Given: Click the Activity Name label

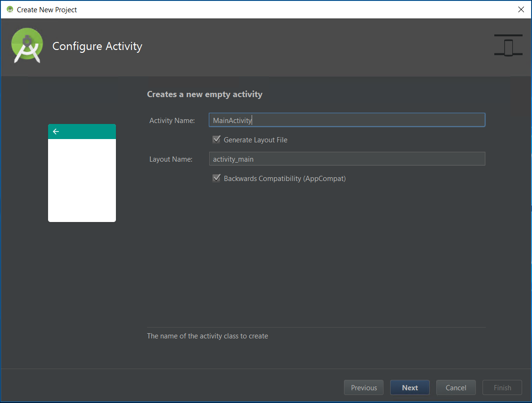Looking at the screenshot, I should click(172, 121).
